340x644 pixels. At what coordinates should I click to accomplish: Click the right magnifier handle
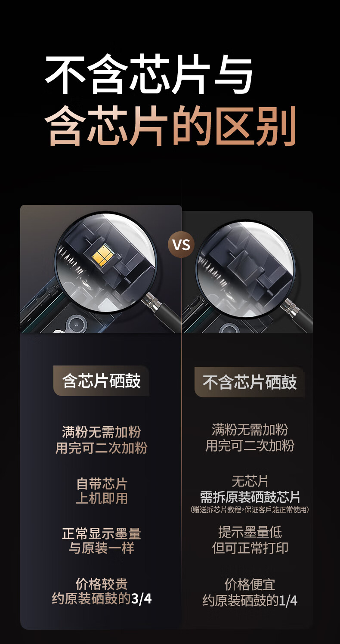298,315
